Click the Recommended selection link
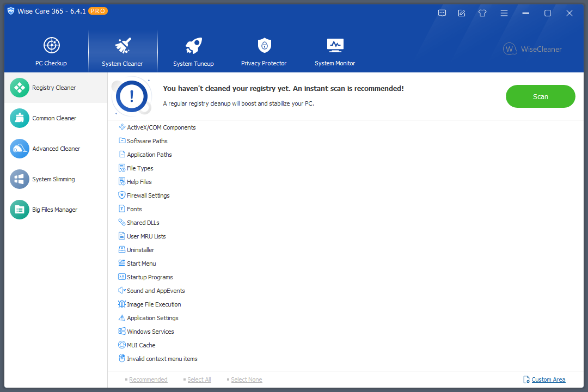Image resolution: width=588 pixels, height=392 pixels. pos(148,379)
